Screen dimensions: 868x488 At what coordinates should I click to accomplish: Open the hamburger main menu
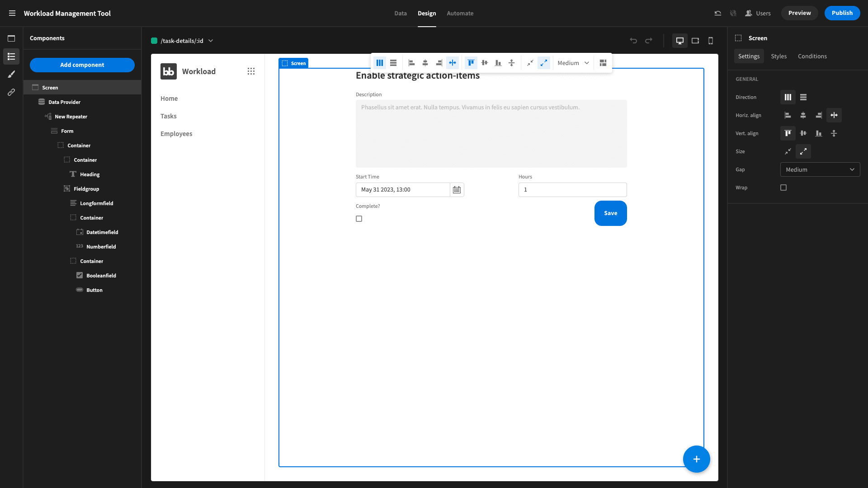tap(12, 13)
